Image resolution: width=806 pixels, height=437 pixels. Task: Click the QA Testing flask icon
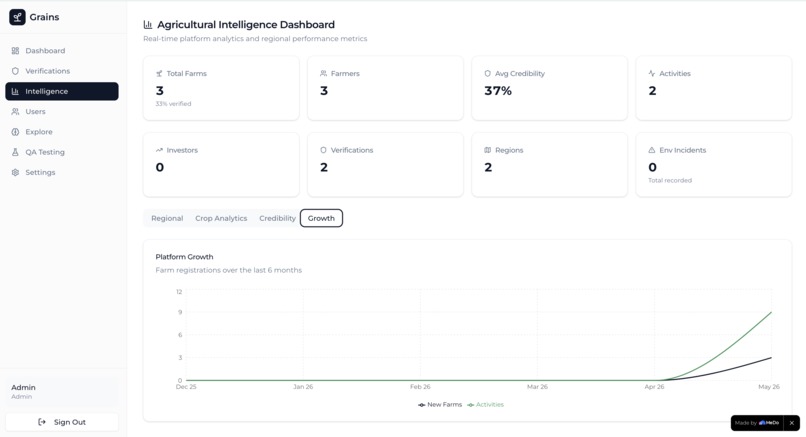15,152
